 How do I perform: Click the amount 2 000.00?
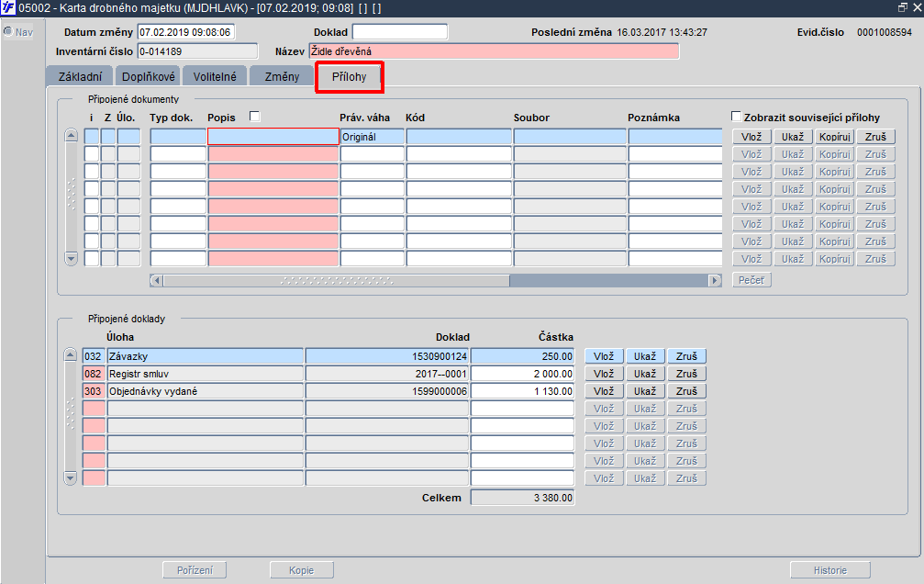pos(523,374)
